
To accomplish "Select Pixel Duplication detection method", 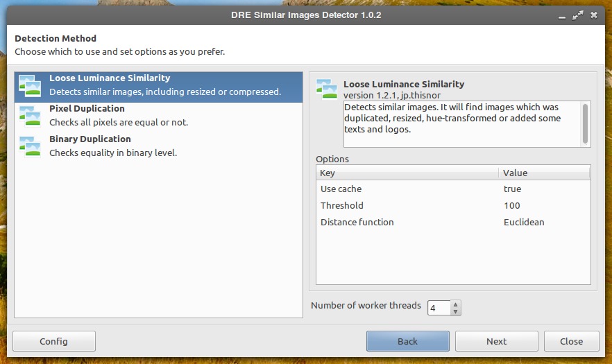I will pos(158,117).
